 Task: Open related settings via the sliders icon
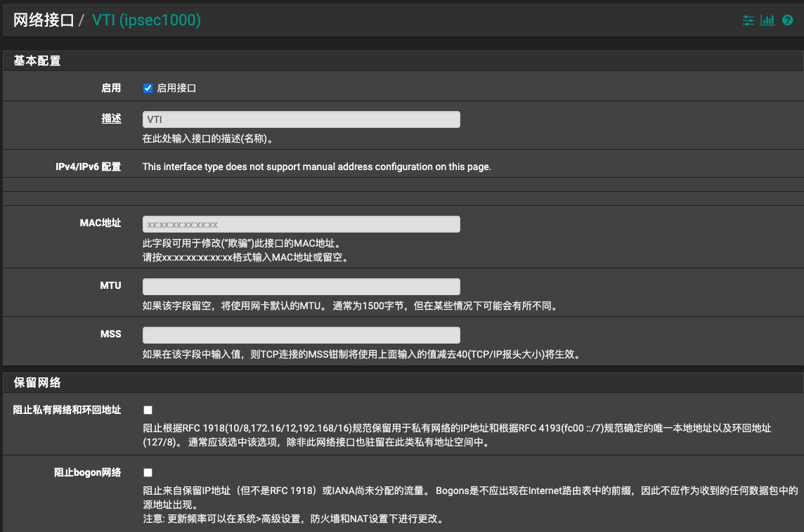(748, 21)
